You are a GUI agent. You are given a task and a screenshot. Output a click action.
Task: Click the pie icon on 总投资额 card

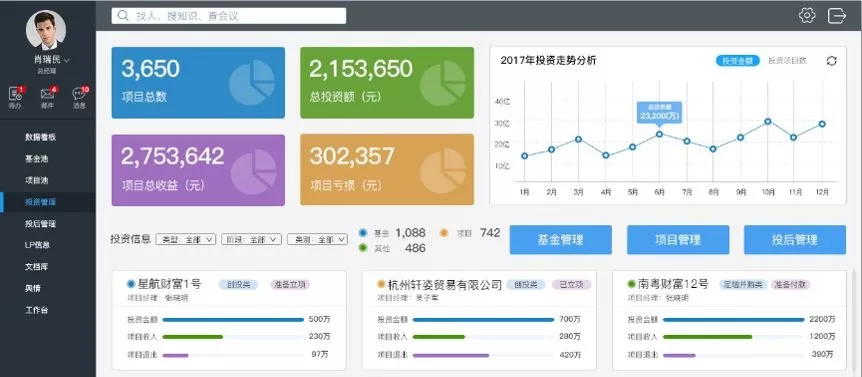point(443,83)
